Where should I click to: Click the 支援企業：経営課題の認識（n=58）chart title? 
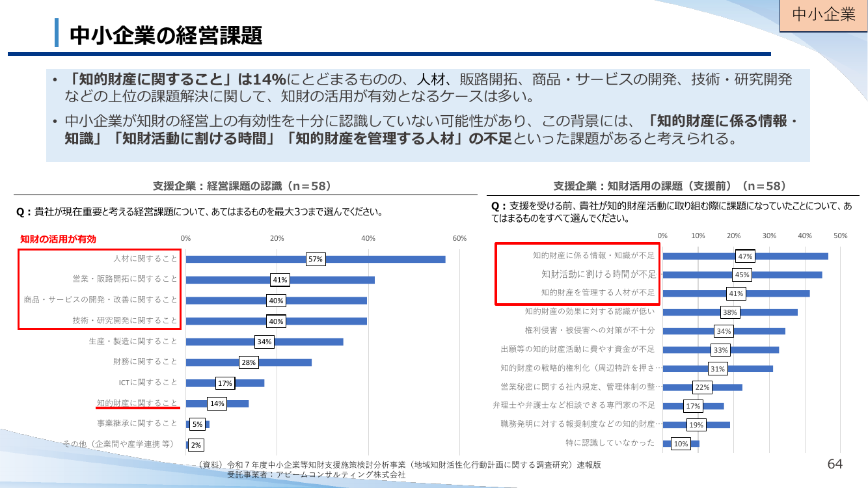[242, 186]
